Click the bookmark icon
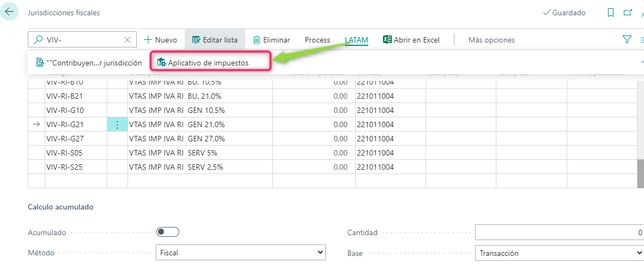The height and width of the screenshot is (269, 644). pyautogui.click(x=611, y=13)
